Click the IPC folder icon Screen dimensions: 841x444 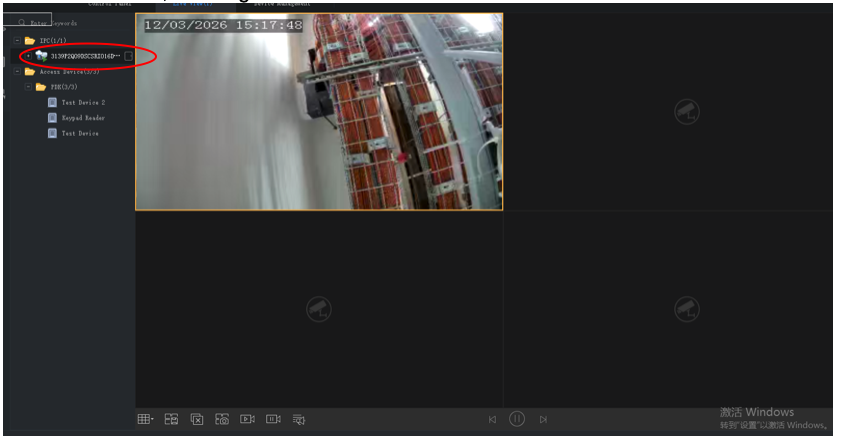30,41
